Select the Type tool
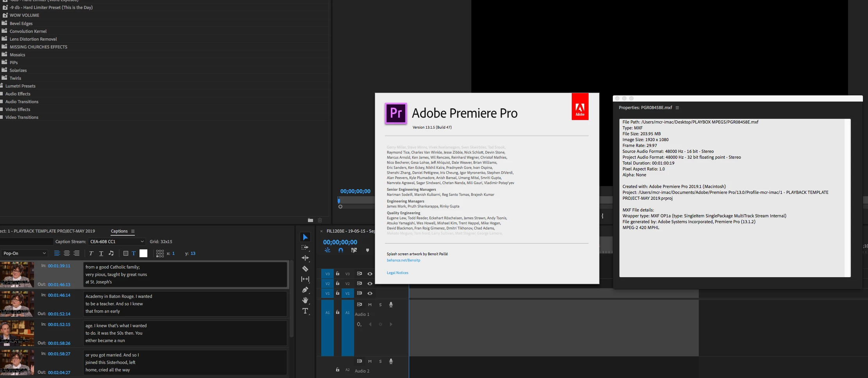Viewport: 868px width, 378px height. pyautogui.click(x=305, y=311)
